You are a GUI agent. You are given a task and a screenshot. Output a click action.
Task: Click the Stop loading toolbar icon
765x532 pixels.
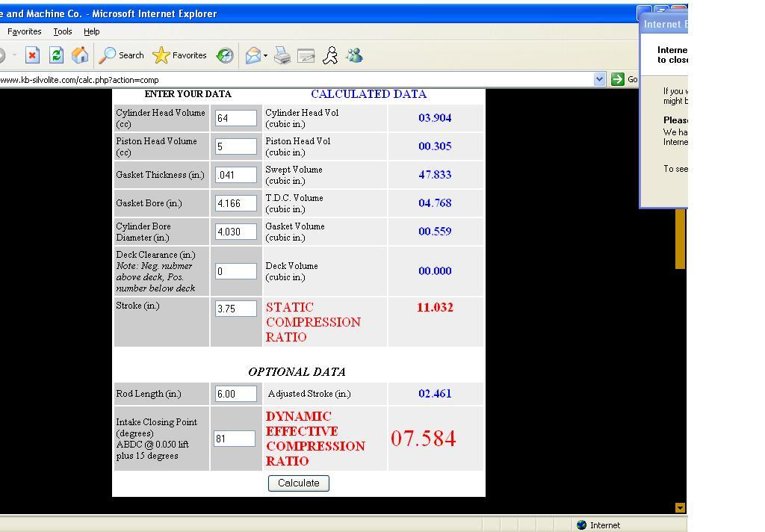coord(32,55)
